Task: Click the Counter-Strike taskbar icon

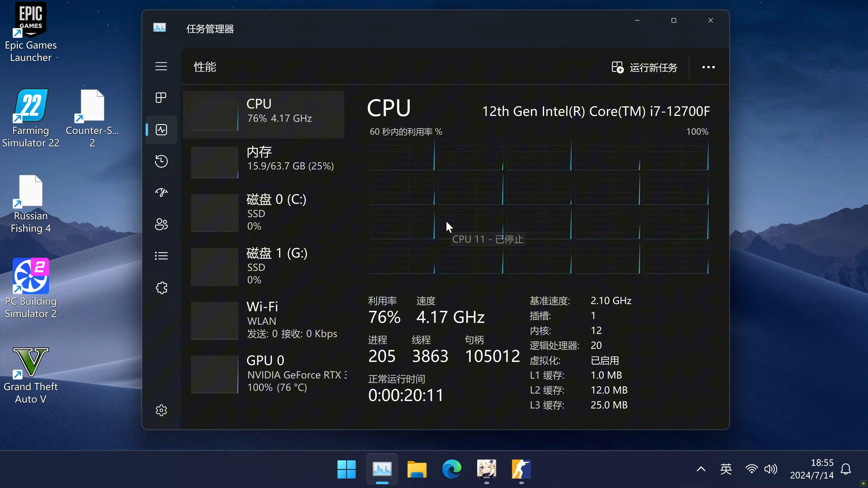Action: [x=521, y=469]
